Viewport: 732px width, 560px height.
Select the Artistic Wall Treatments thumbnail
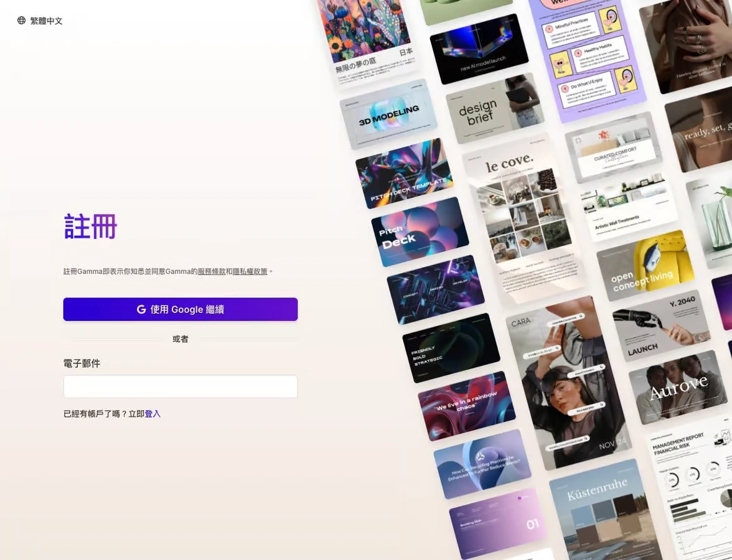pos(629,207)
